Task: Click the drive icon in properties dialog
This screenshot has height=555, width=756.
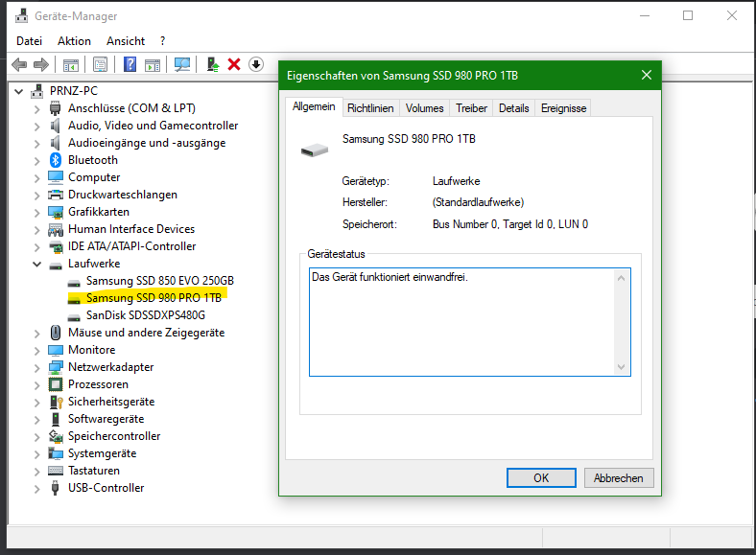Action: coord(315,150)
